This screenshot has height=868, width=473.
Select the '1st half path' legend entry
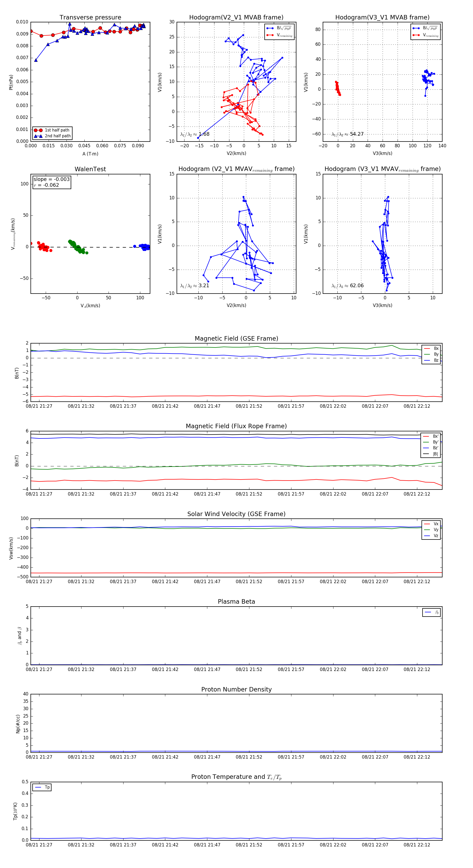point(52,130)
